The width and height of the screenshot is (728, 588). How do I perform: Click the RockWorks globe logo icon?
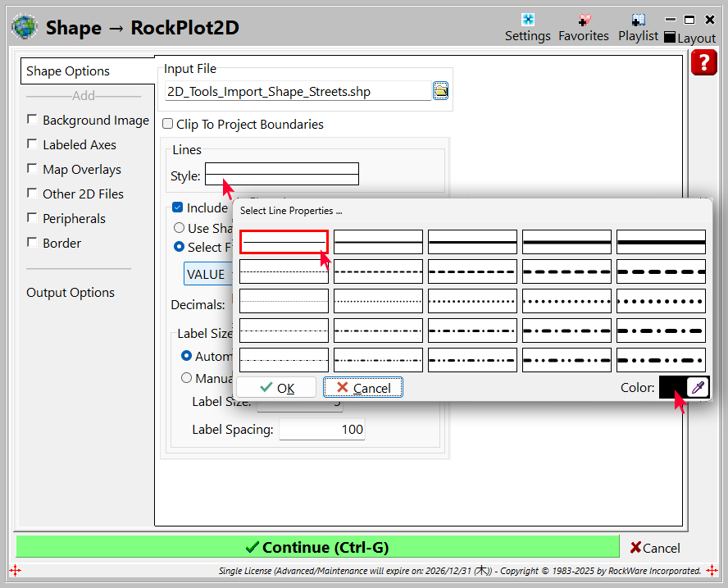[24, 27]
